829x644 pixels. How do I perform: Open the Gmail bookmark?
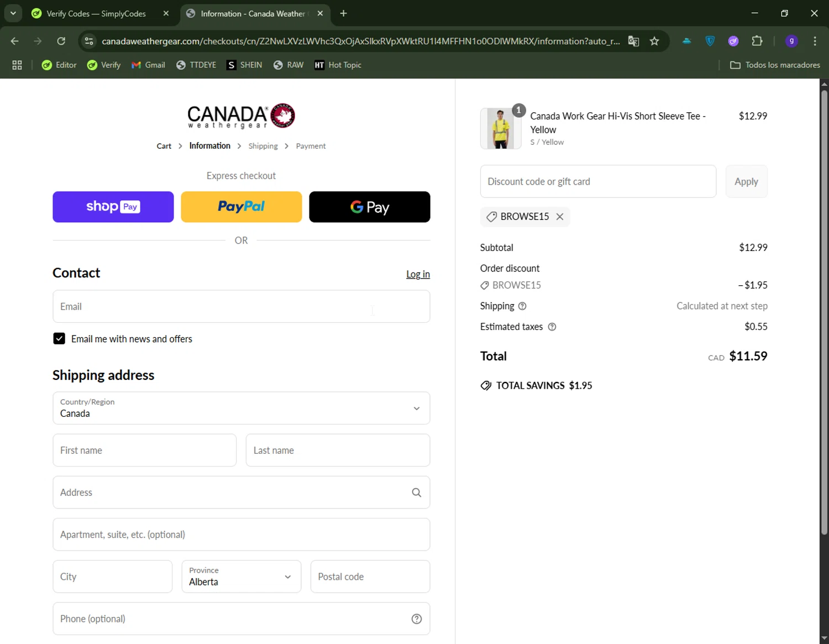point(148,65)
